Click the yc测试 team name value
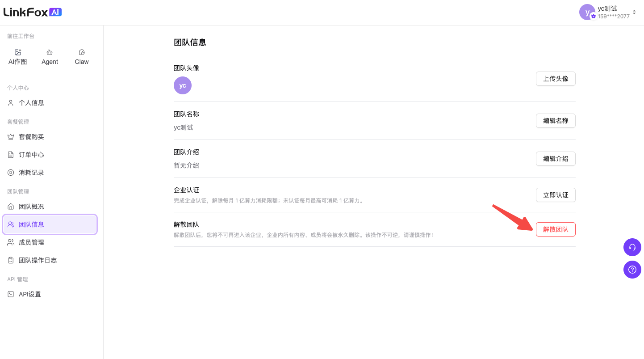This screenshot has width=644, height=359. coord(184,127)
